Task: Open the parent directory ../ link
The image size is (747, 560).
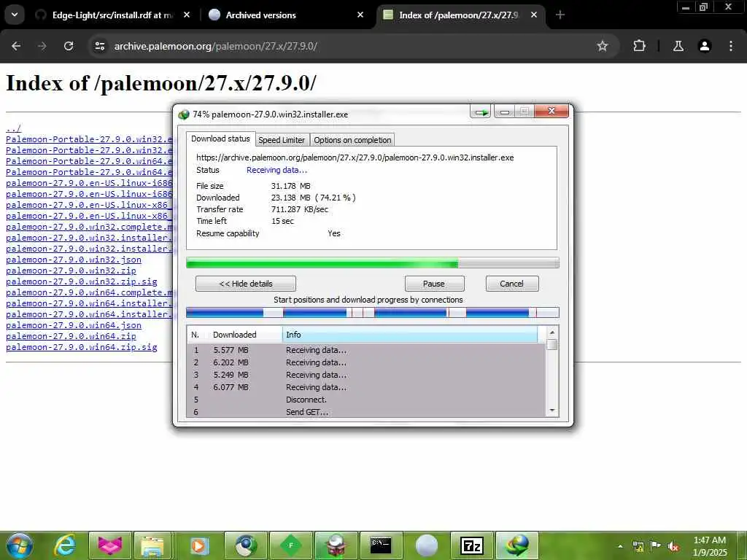Action: [x=13, y=128]
